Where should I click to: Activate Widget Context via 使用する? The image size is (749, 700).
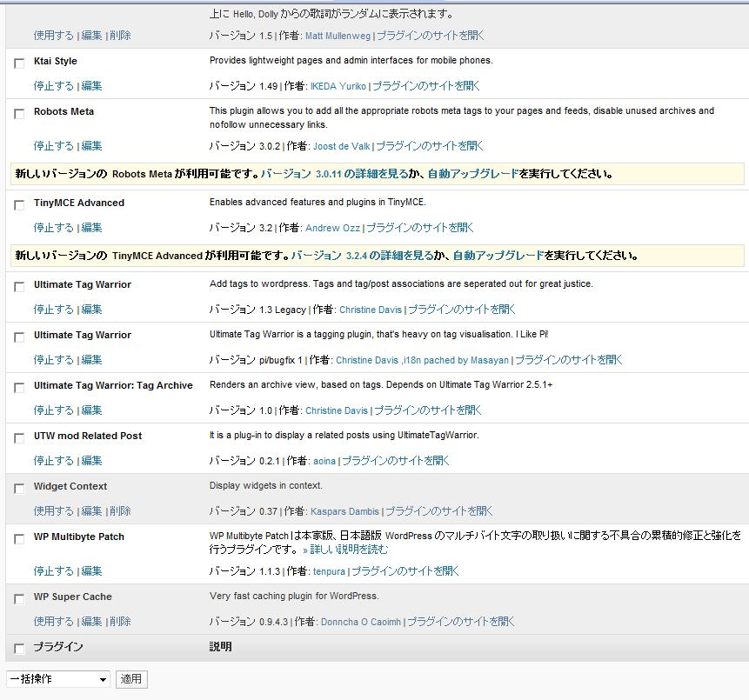click(54, 511)
